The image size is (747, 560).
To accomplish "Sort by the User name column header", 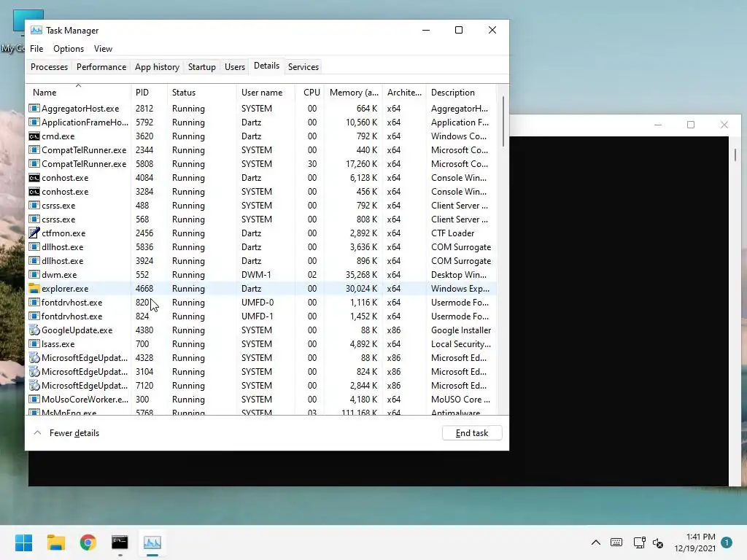I will click(x=266, y=93).
